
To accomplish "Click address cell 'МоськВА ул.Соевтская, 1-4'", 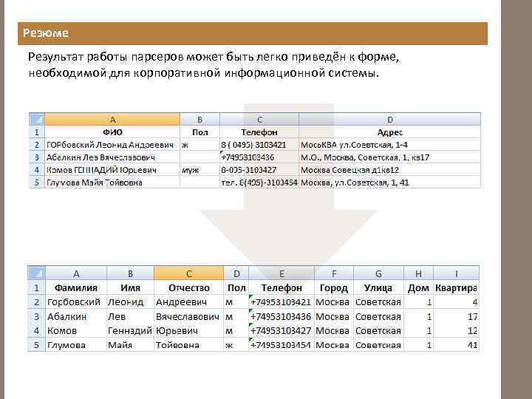I will (390, 145).
